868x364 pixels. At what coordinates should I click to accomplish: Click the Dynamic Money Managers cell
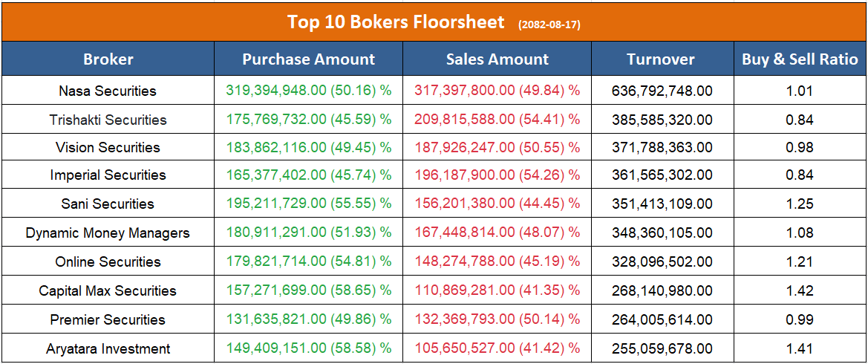108,233
